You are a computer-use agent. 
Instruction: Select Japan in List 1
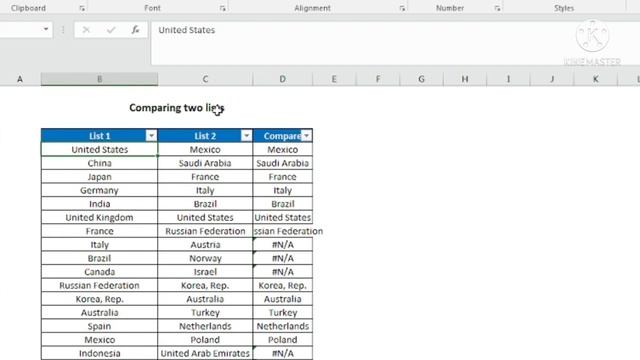[x=99, y=177]
